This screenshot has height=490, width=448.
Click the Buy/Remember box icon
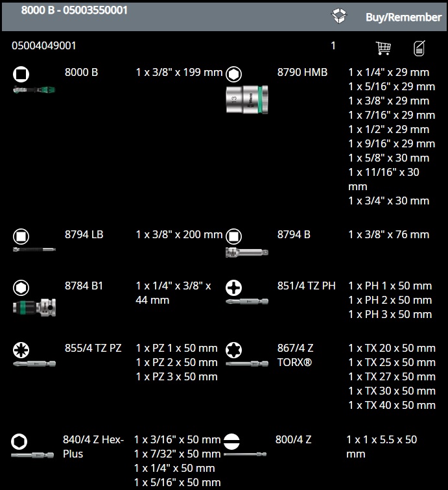(339, 16)
